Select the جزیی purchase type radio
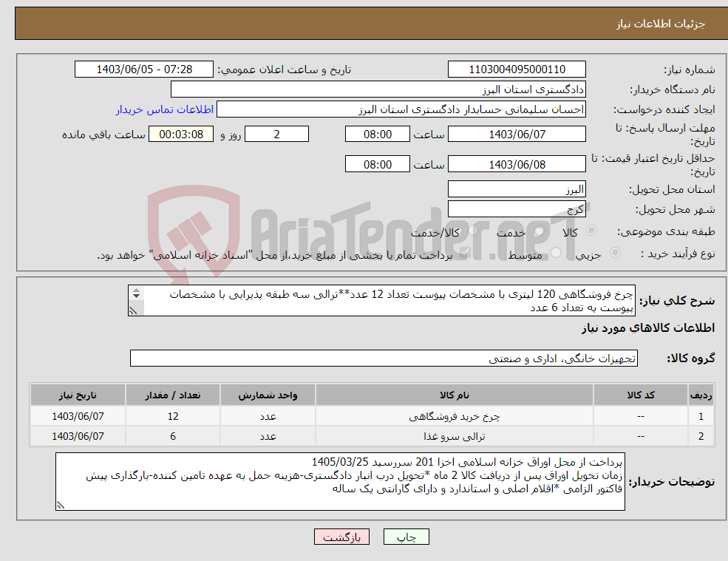Image resolution: width=728 pixels, height=561 pixels. [x=615, y=253]
